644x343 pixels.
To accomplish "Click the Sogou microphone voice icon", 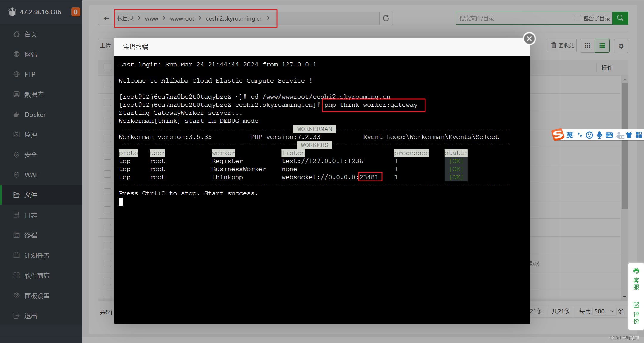I will [599, 135].
